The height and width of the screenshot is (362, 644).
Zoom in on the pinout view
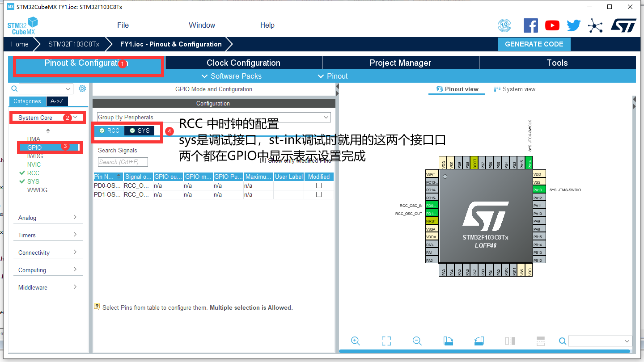tap(355, 341)
